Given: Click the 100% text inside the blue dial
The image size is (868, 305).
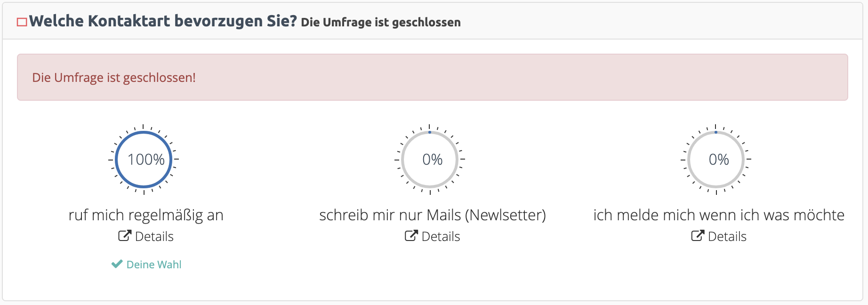Looking at the screenshot, I should 146,160.
